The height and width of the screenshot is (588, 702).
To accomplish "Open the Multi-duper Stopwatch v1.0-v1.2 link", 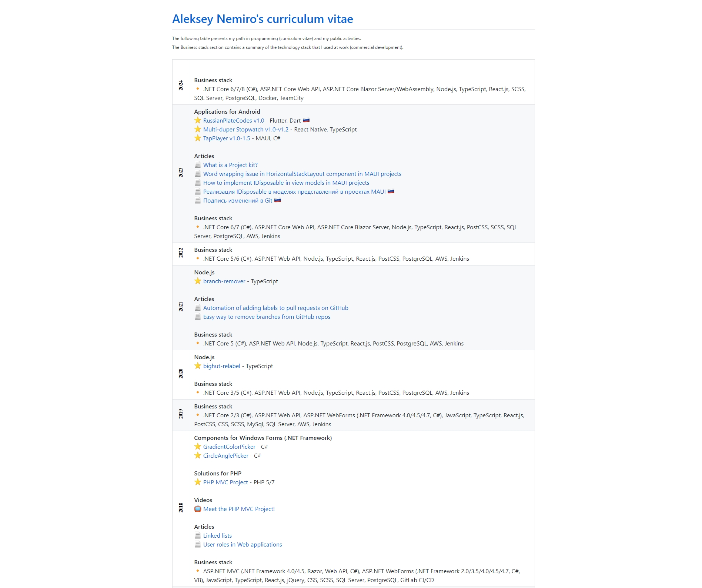I will point(245,130).
